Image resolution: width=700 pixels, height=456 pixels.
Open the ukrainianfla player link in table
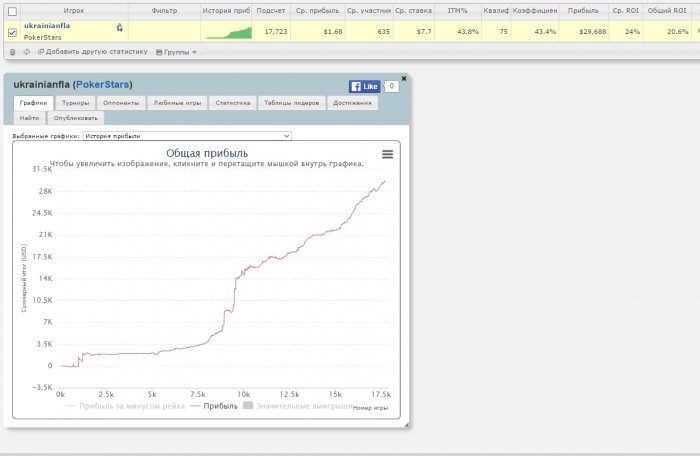point(47,26)
